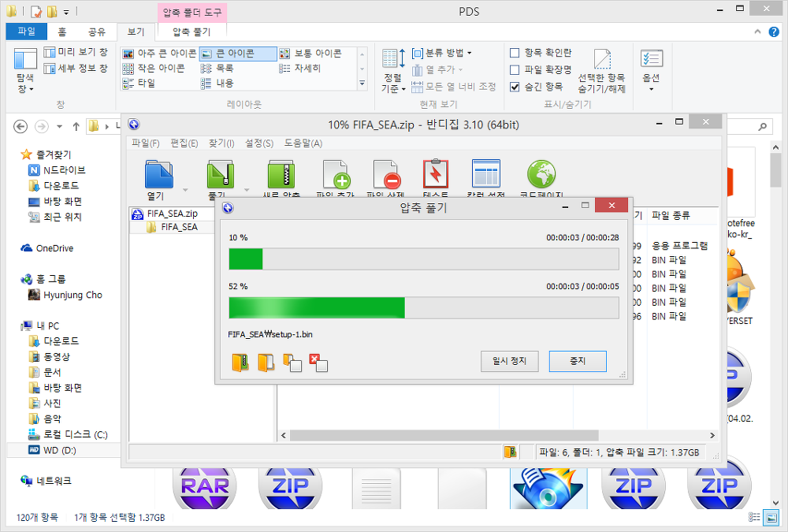Image resolution: width=788 pixels, height=532 pixels.
Task: Collapse the Explorer ribbon chevron
Action: [757, 32]
